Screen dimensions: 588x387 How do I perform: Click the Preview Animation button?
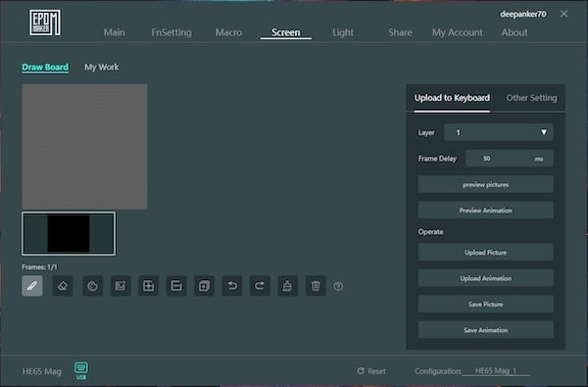coord(486,211)
